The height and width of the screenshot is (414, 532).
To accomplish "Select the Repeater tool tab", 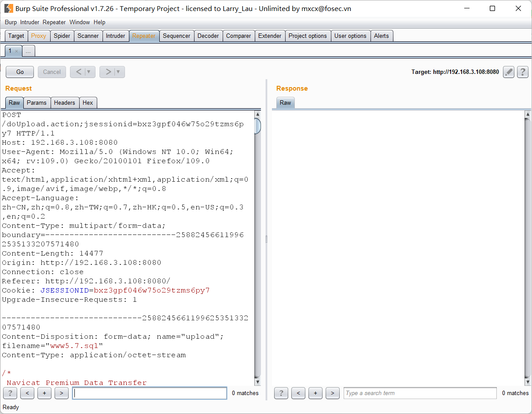I will 144,36.
